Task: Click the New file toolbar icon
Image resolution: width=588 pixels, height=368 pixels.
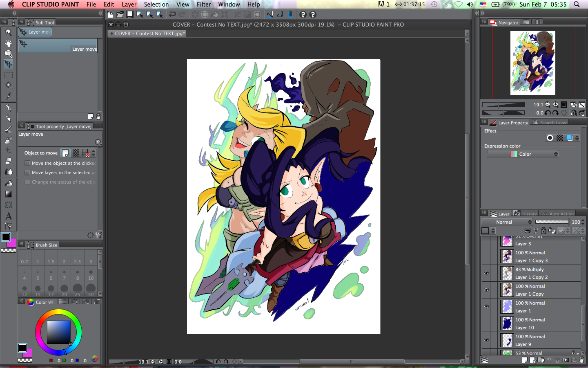Action: click(110, 14)
